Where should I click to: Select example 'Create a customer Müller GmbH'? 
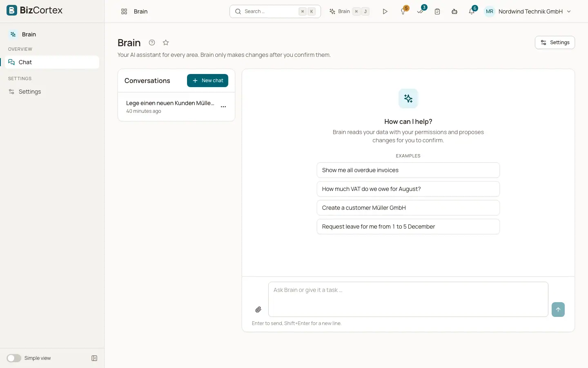408,208
